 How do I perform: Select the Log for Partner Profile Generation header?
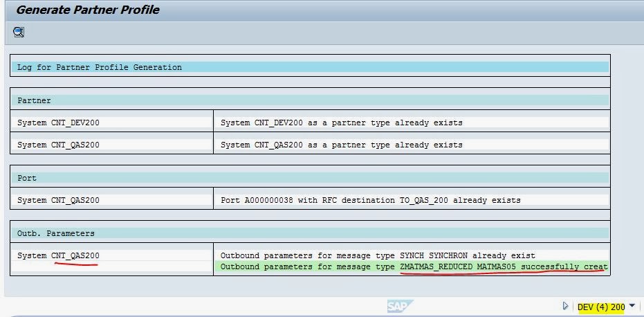310,67
